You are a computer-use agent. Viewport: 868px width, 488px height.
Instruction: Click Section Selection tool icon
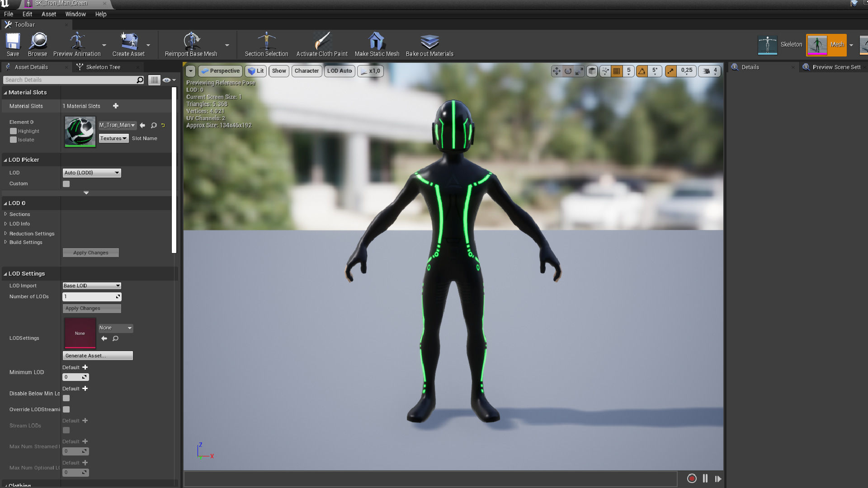click(x=266, y=42)
